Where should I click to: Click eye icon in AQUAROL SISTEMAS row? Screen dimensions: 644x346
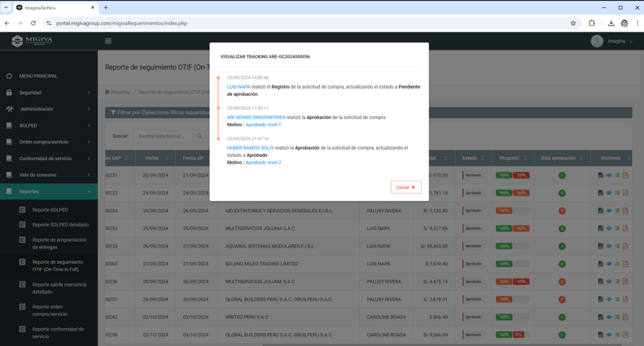609,246
